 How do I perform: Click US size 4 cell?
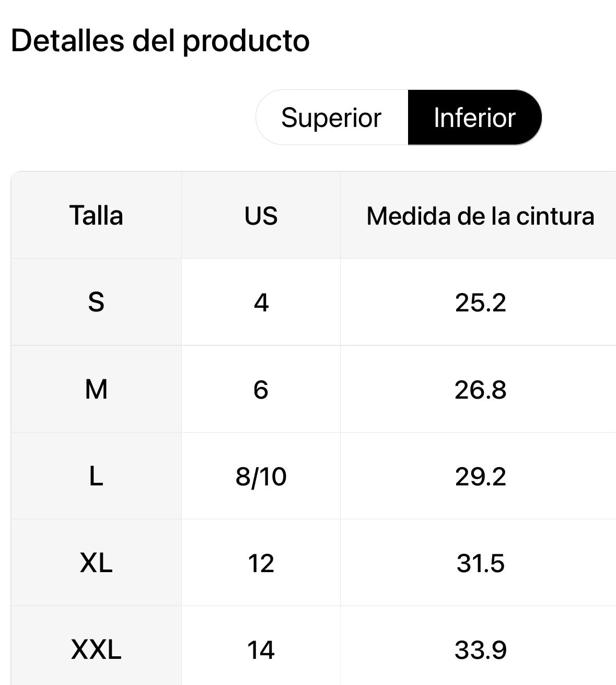click(x=261, y=302)
